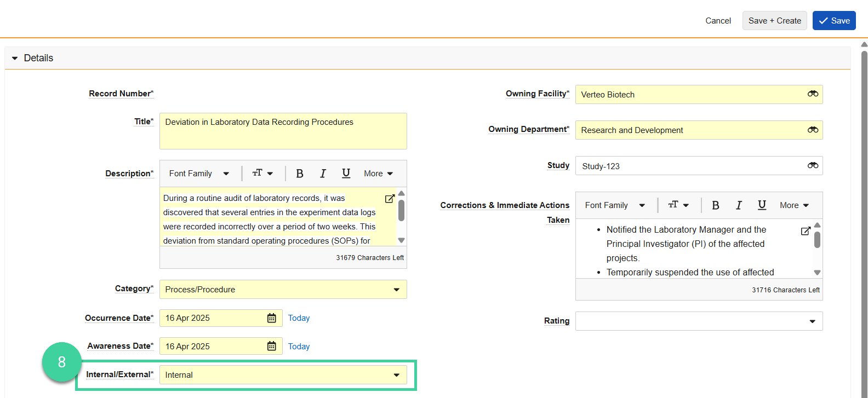Screen dimensions: 868x398
Task: Open the Internal/External dropdown
Action: click(283, 375)
